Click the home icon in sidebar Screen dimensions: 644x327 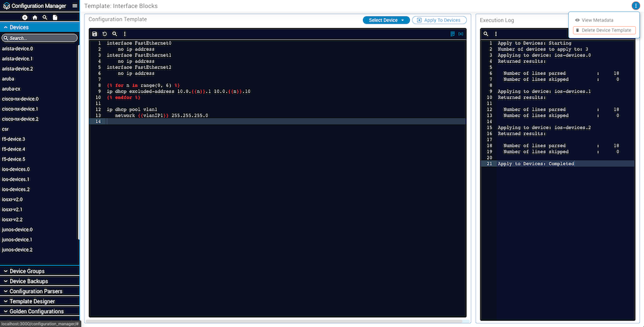(x=35, y=17)
